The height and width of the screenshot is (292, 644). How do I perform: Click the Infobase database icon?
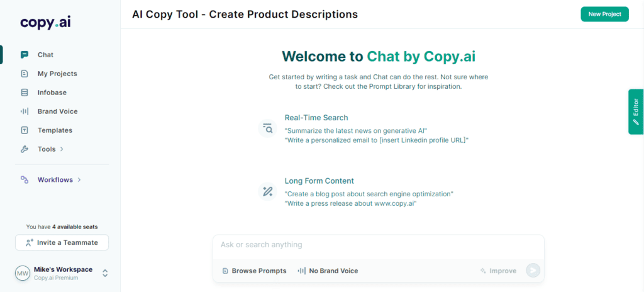(x=25, y=93)
